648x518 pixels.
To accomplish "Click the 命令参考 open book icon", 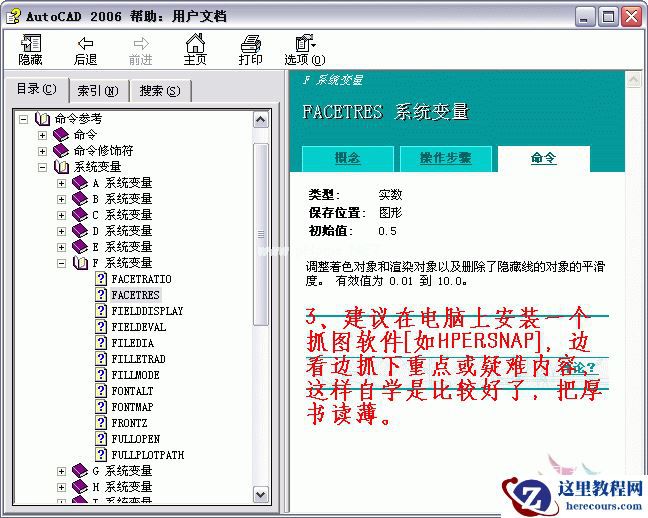I will (x=43, y=119).
